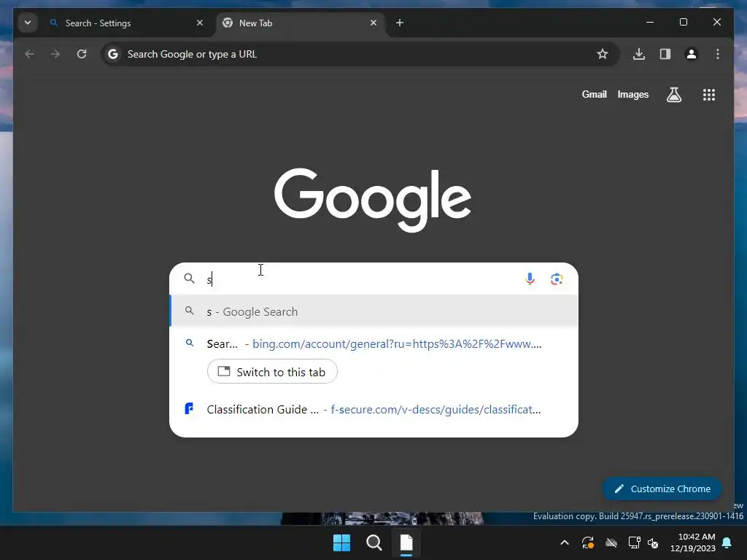Open the Images link
The image size is (747, 560).
(x=633, y=94)
